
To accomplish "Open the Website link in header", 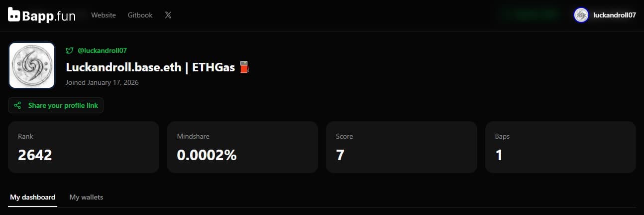I will [104, 15].
